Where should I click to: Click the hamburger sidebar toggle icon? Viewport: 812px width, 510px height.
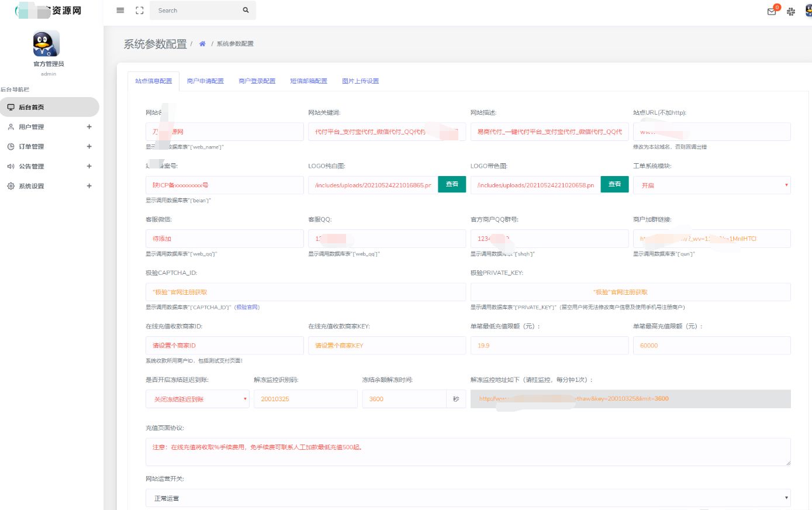click(x=120, y=10)
